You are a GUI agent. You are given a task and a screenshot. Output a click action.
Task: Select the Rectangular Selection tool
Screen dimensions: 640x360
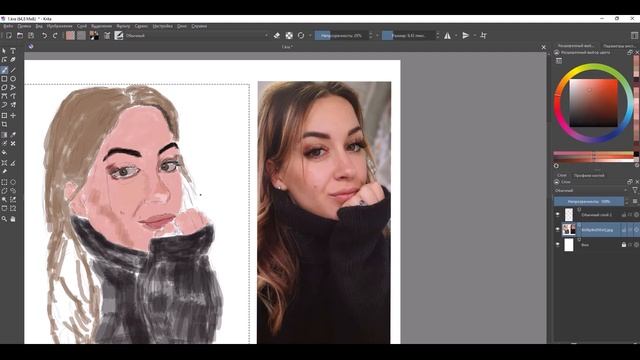pos(4,182)
